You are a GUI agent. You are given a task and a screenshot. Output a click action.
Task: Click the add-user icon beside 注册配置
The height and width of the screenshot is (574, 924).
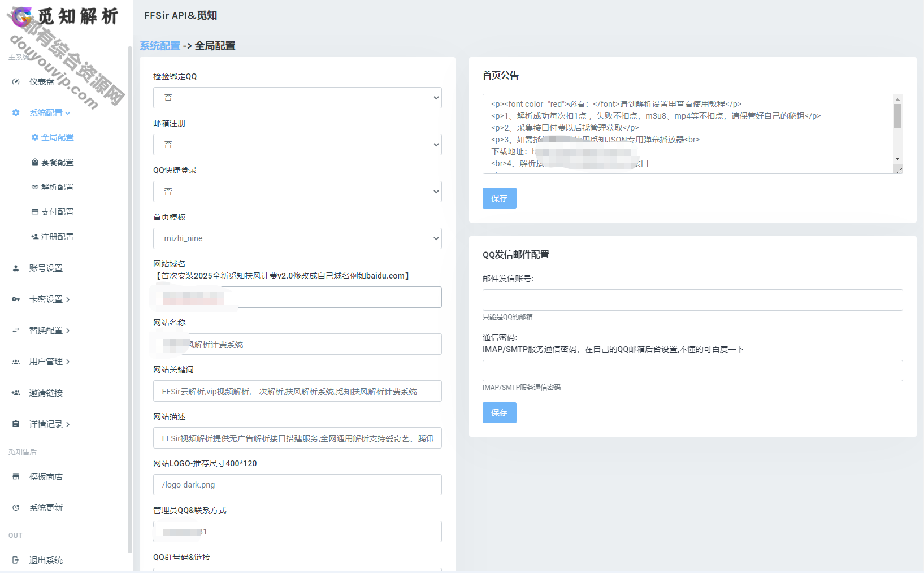coord(35,237)
